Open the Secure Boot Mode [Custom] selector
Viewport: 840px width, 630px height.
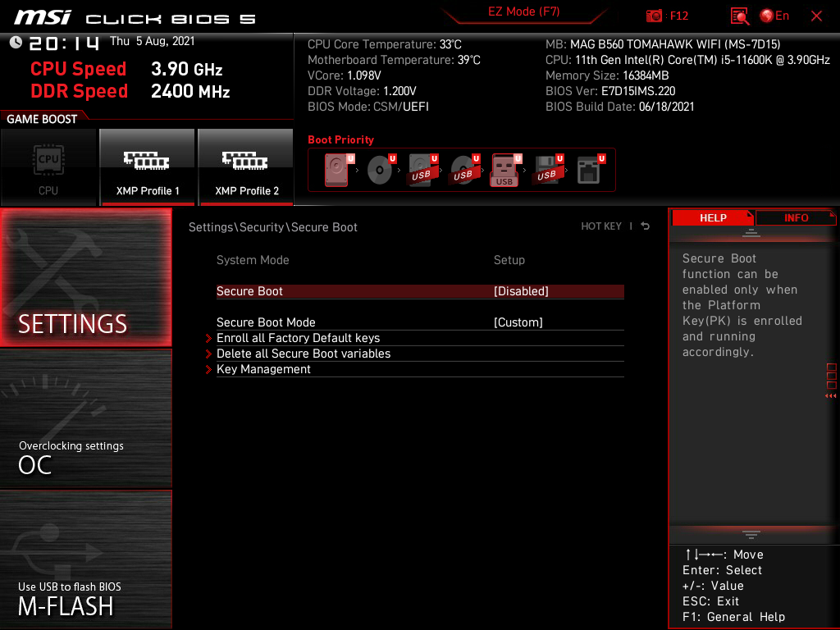[518, 322]
